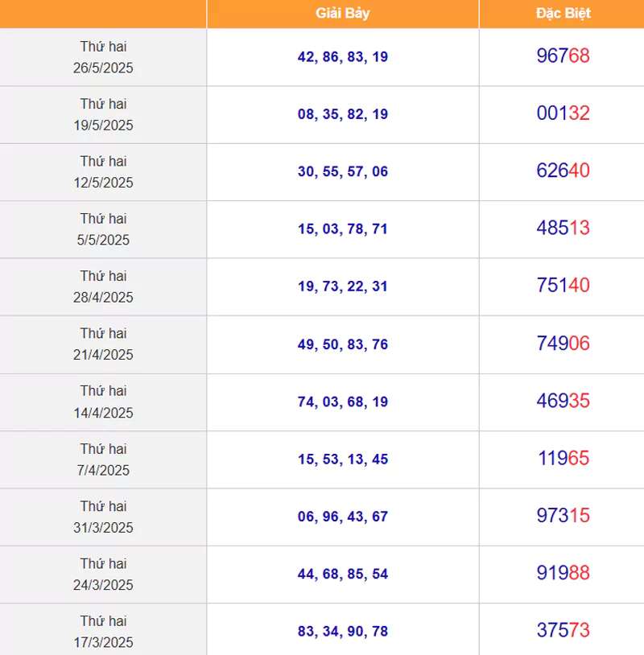Select the date cell 26/5/2025
The height and width of the screenshot is (655, 644).
coord(103,57)
